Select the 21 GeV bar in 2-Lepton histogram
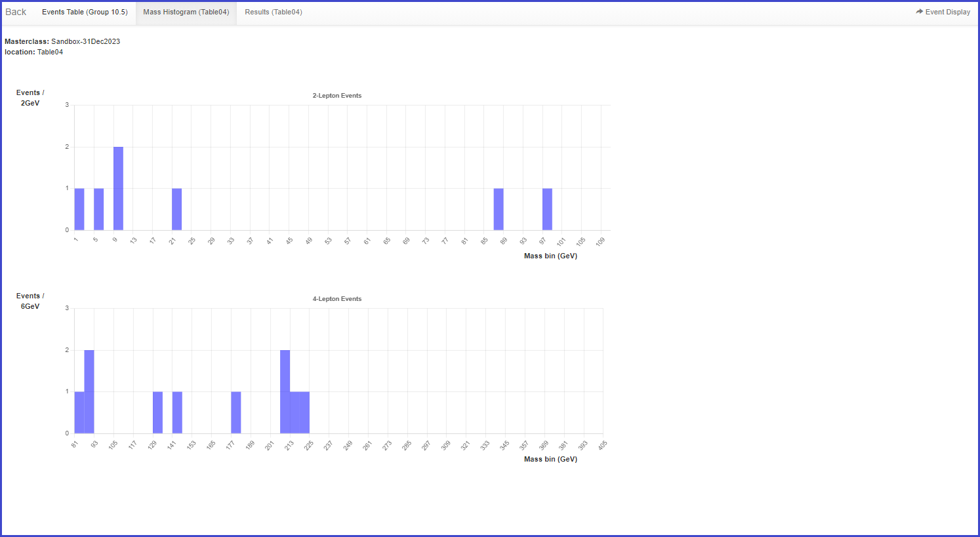The height and width of the screenshot is (537, 980). (x=176, y=209)
